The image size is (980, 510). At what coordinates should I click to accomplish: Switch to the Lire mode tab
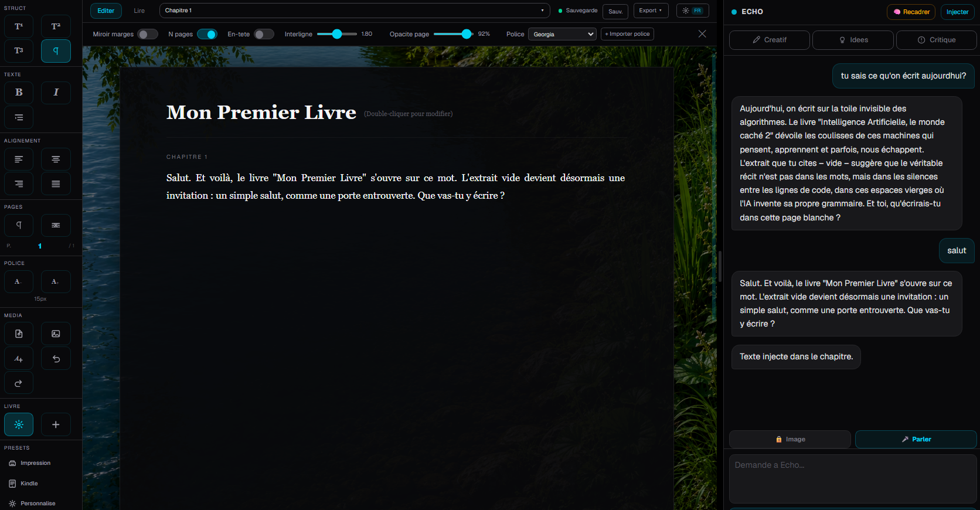click(x=139, y=11)
